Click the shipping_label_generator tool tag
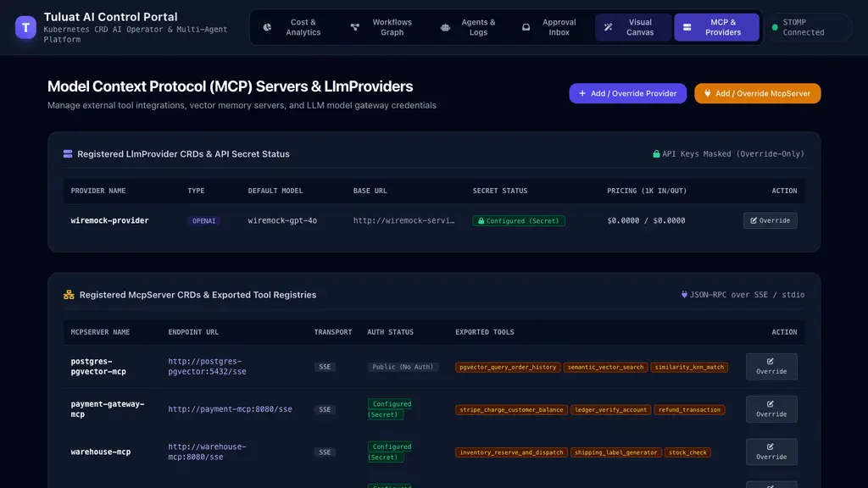The width and height of the screenshot is (868, 488). (x=615, y=452)
